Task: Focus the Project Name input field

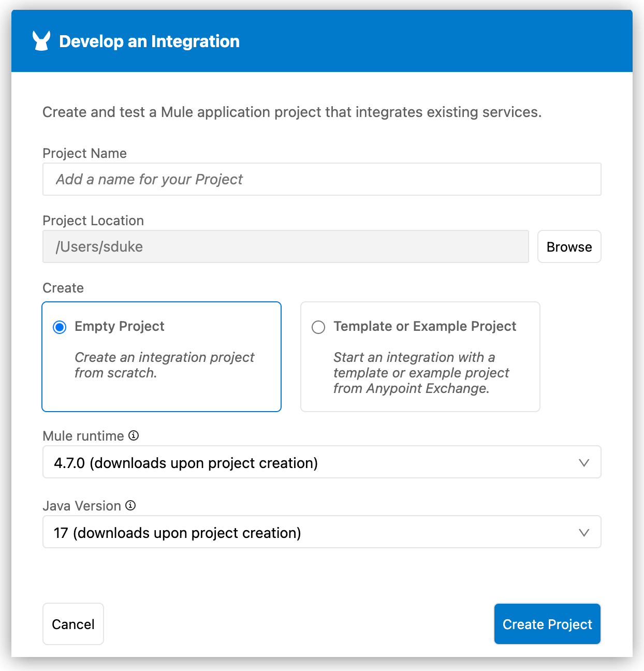Action: tap(321, 179)
